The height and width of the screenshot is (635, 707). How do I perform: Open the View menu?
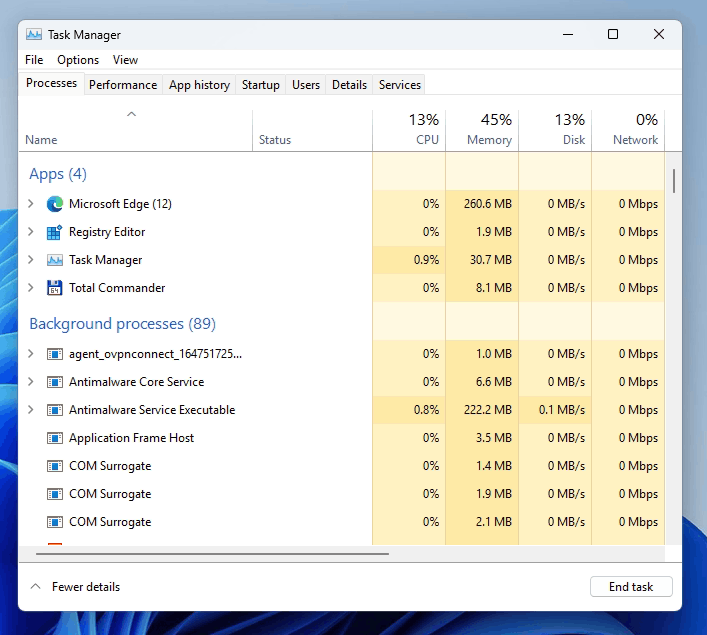[125, 60]
